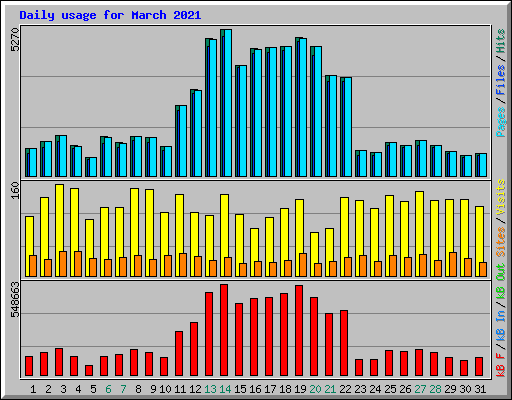Click green weekend day label 6

click(108, 389)
